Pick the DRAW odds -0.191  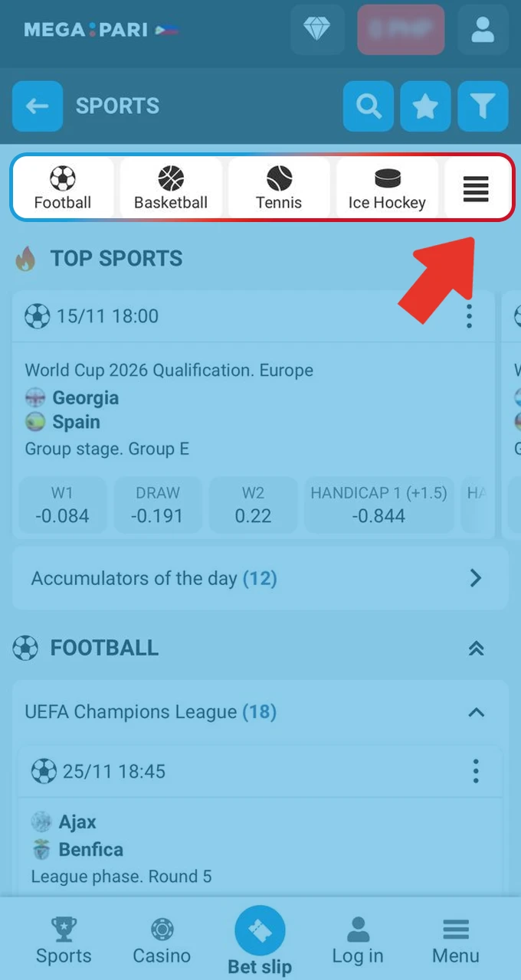(x=158, y=505)
